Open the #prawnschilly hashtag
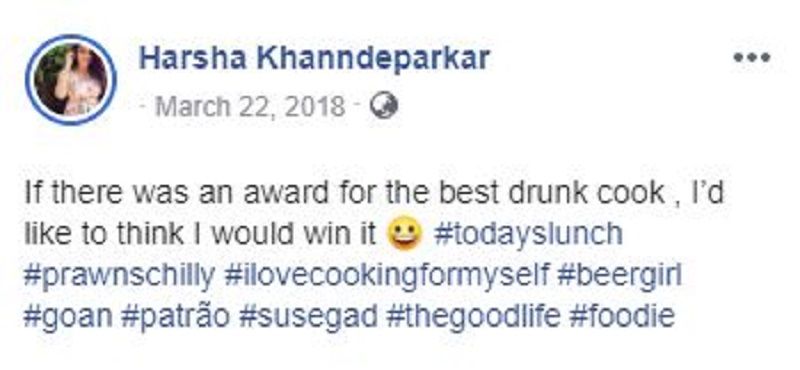800x370 pixels. pyautogui.click(x=119, y=276)
